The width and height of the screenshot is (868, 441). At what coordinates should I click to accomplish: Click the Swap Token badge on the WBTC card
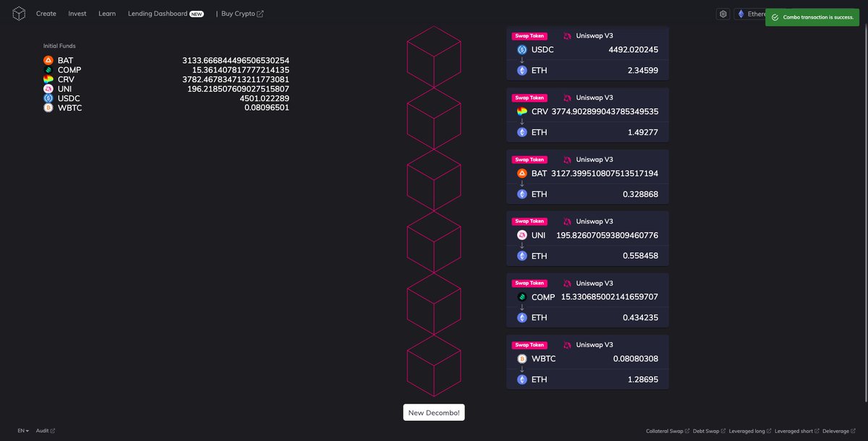[529, 345]
